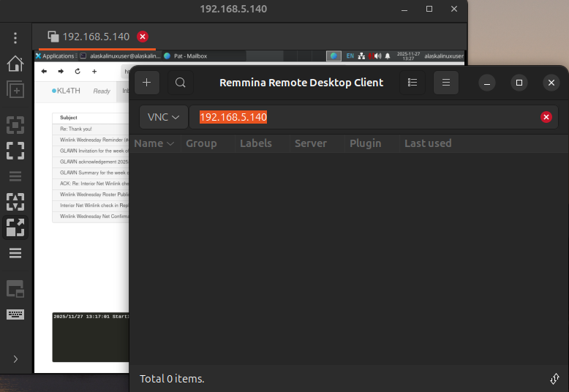Select the 192.168.5.140 connection tab
The height and width of the screenshot is (392, 569).
(95, 37)
